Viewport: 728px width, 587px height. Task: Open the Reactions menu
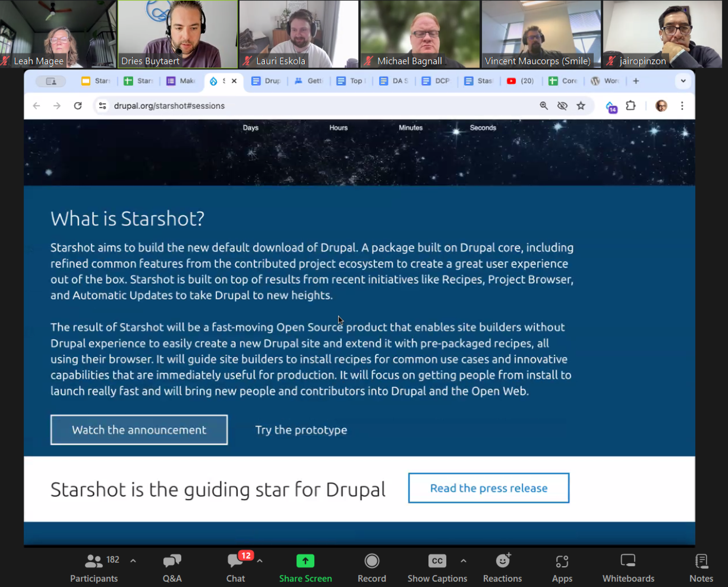[502, 567]
